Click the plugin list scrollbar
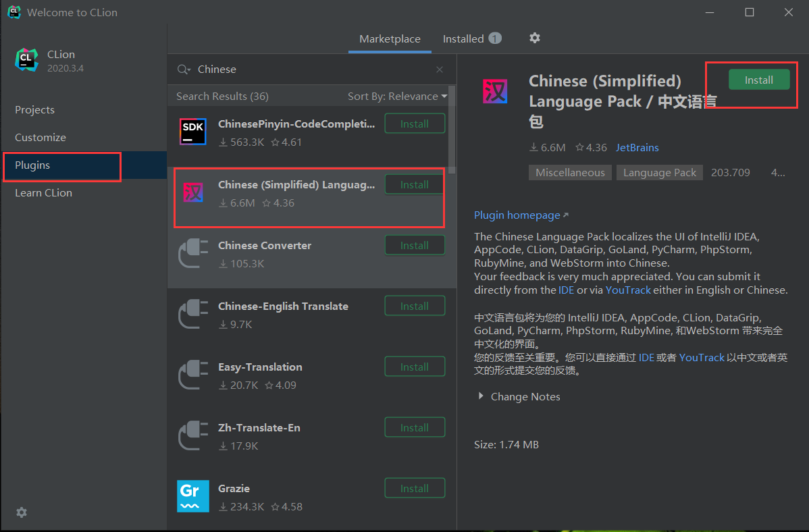 (x=452, y=130)
